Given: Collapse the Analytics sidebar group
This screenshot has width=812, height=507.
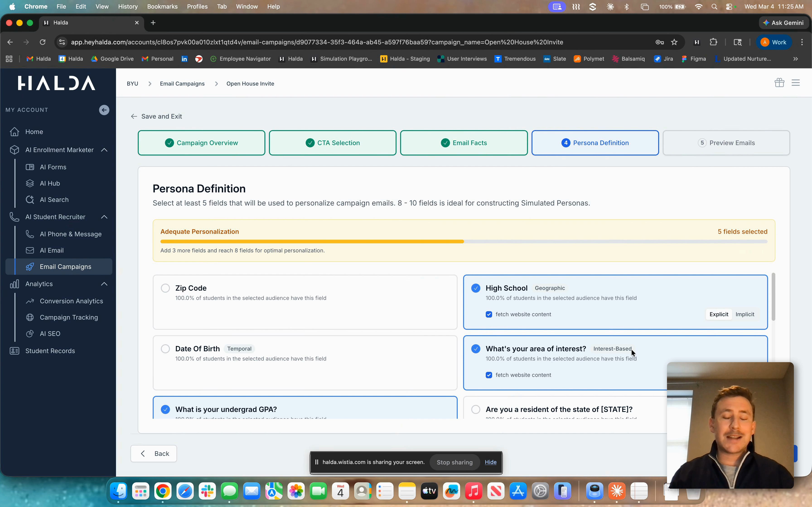Looking at the screenshot, I should [104, 284].
